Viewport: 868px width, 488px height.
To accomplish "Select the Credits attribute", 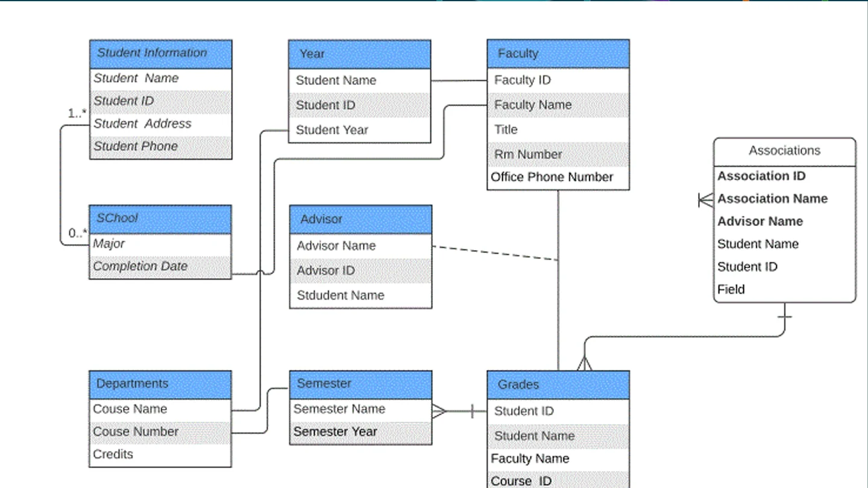I will [160, 455].
